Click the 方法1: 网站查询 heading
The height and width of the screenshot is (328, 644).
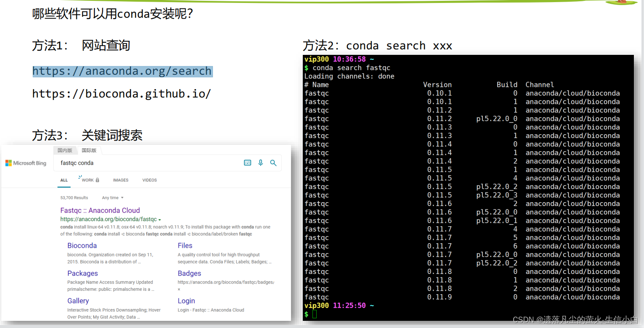81,45
